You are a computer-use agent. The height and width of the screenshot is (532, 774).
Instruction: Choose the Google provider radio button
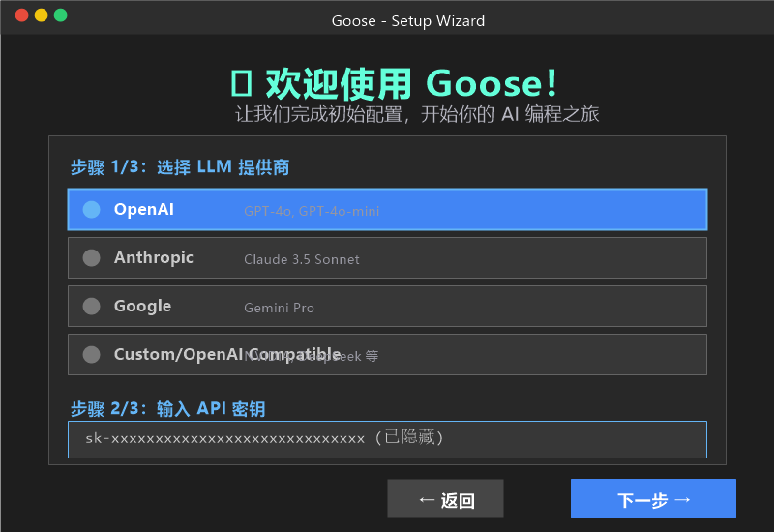91,306
